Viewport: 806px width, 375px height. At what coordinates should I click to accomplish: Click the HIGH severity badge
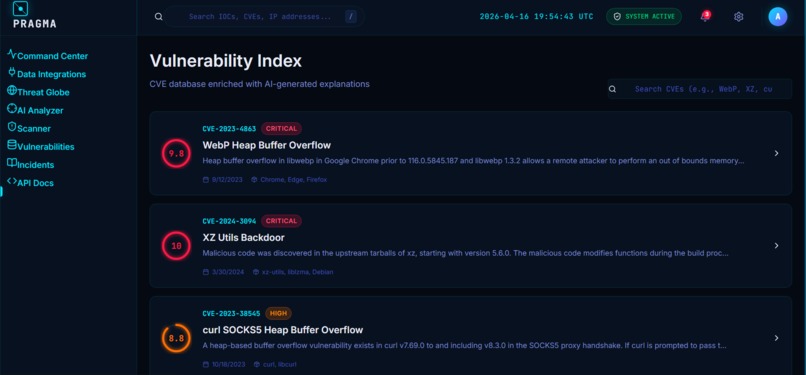tap(278, 313)
